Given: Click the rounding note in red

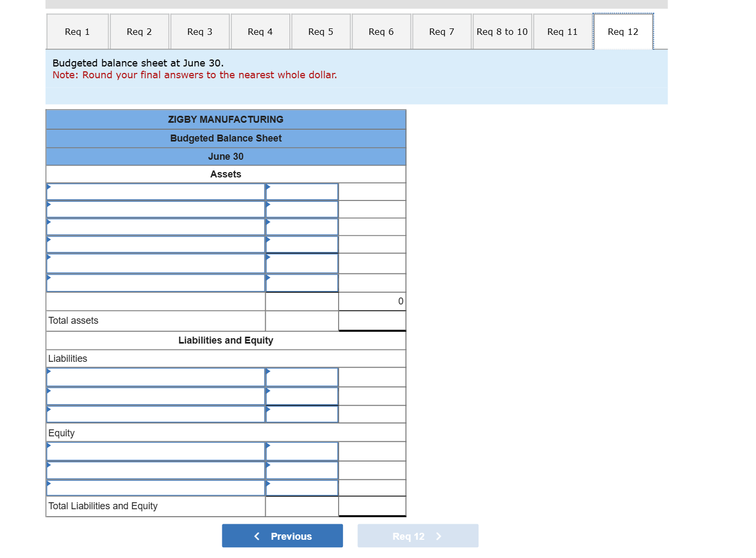Looking at the screenshot, I should click(x=194, y=75).
